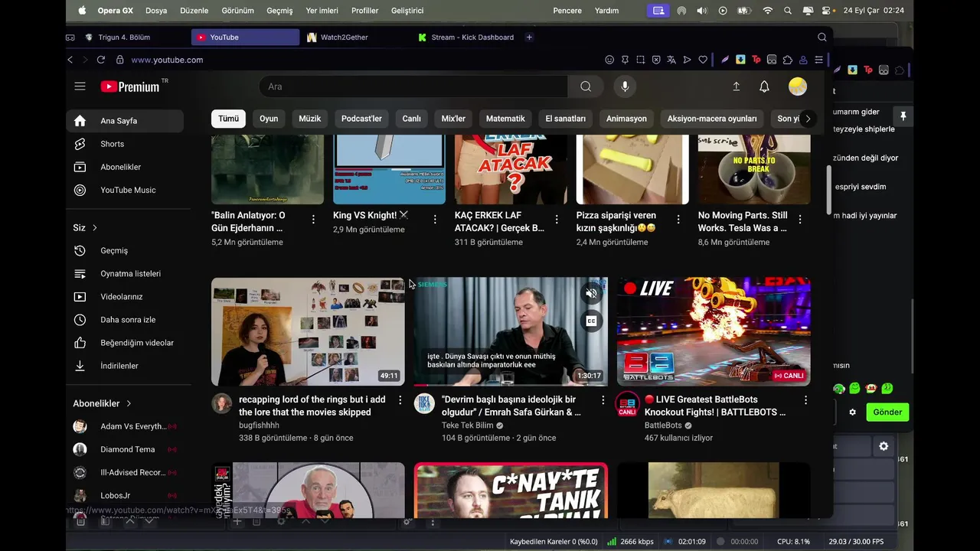Open the extensions puzzle icon

coord(787,60)
